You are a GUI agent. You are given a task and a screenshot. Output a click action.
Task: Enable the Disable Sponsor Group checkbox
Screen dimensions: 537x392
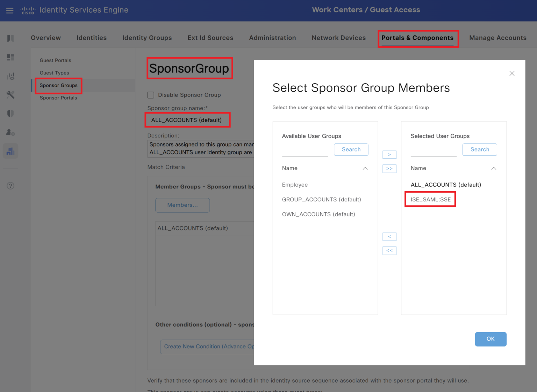(151, 95)
